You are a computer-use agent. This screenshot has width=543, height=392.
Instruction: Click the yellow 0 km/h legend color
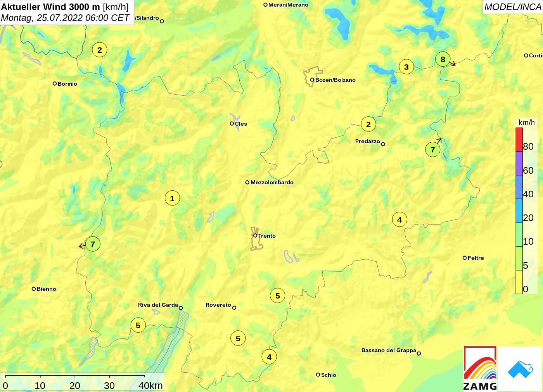pyautogui.click(x=519, y=282)
